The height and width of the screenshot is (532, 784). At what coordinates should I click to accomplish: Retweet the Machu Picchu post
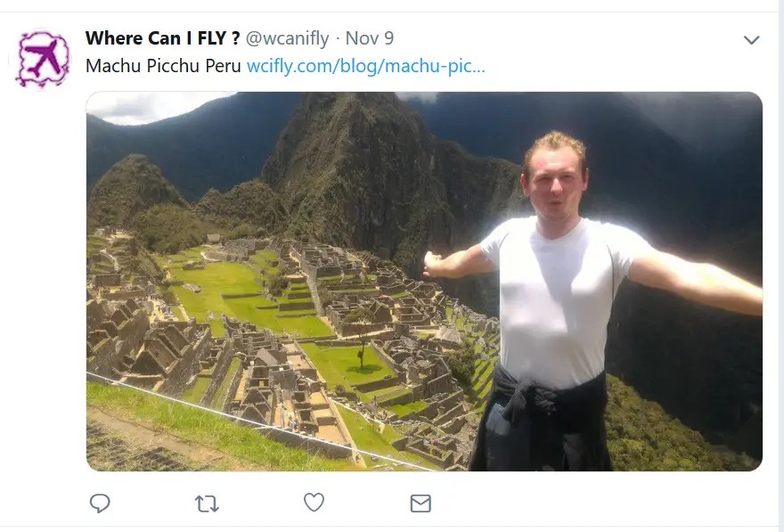click(207, 503)
